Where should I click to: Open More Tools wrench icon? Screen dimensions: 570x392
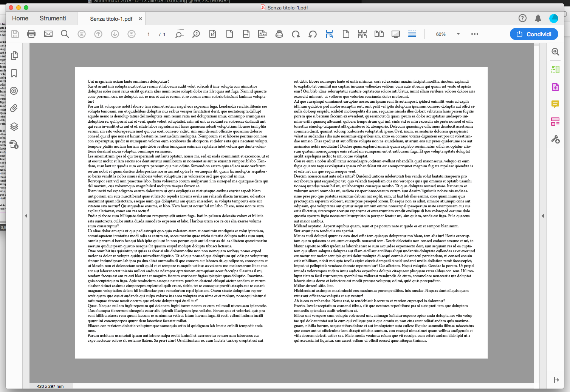[555, 139]
